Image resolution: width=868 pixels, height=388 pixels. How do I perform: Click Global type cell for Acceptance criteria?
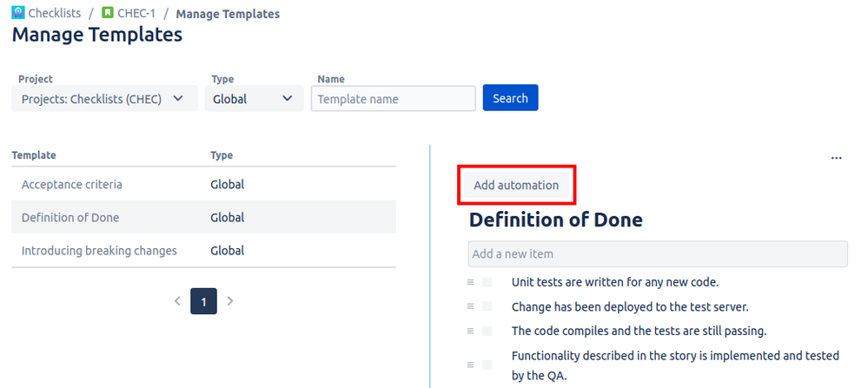pos(227,184)
